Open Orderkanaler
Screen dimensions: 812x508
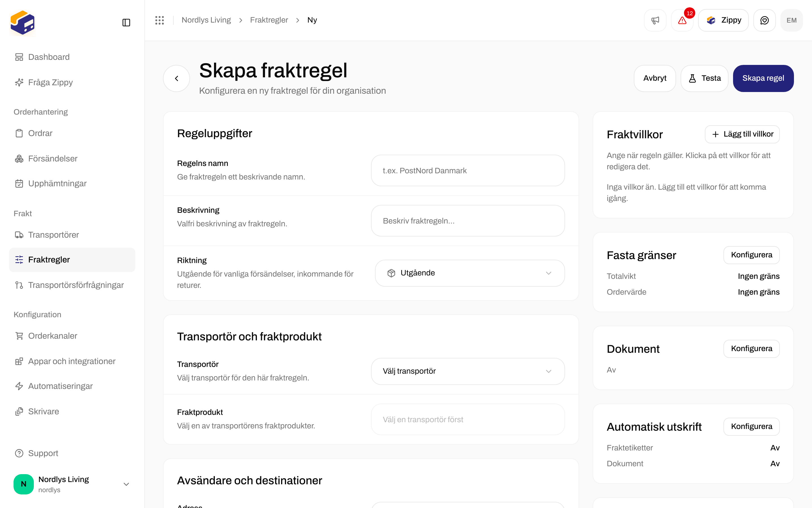click(72, 336)
